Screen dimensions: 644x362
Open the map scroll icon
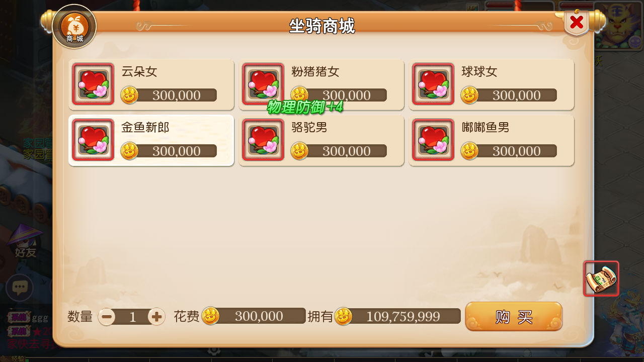pyautogui.click(x=601, y=279)
